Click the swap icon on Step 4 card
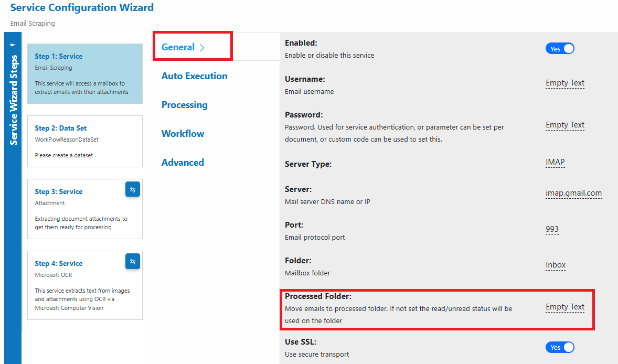618x364 pixels. [x=132, y=261]
